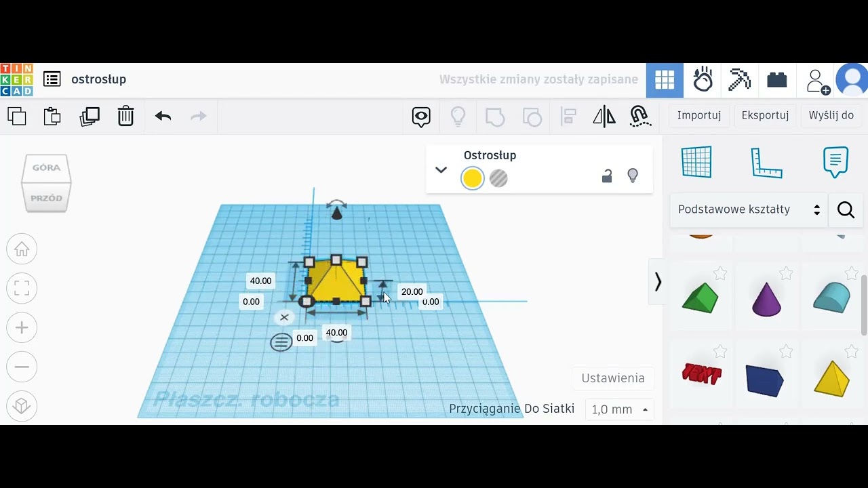Image resolution: width=868 pixels, height=488 pixels.
Task: Click the Paste icon
Action: (x=52, y=116)
